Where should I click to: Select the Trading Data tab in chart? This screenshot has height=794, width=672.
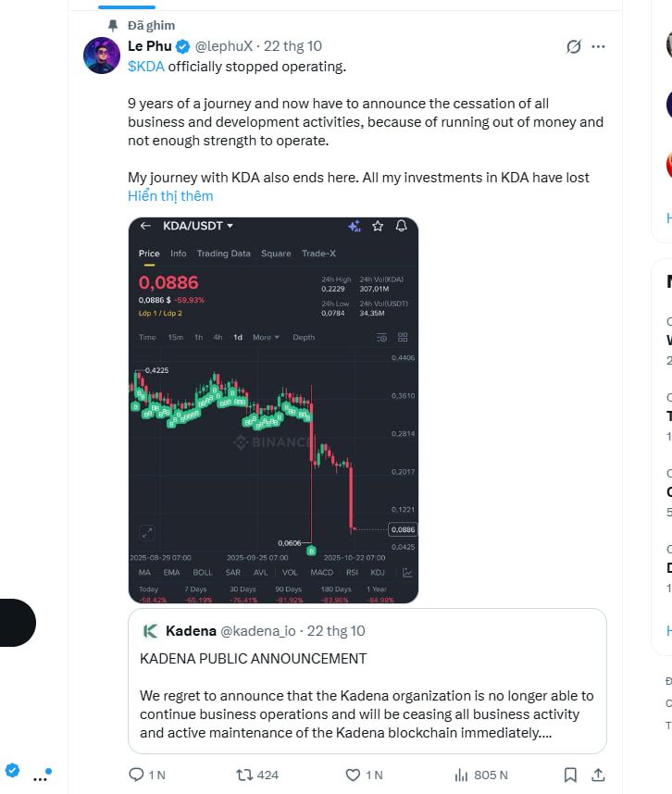coord(223,254)
